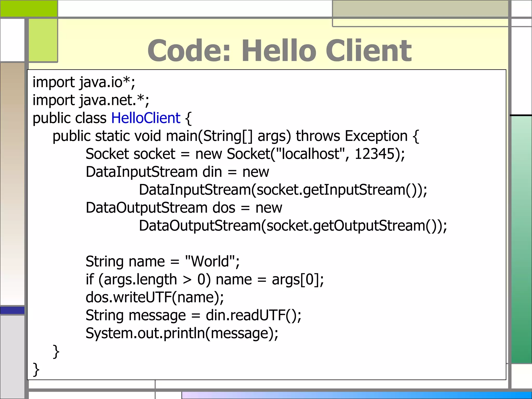
Task: Click the dos.writeUTF(name) line
Action: [155, 297]
